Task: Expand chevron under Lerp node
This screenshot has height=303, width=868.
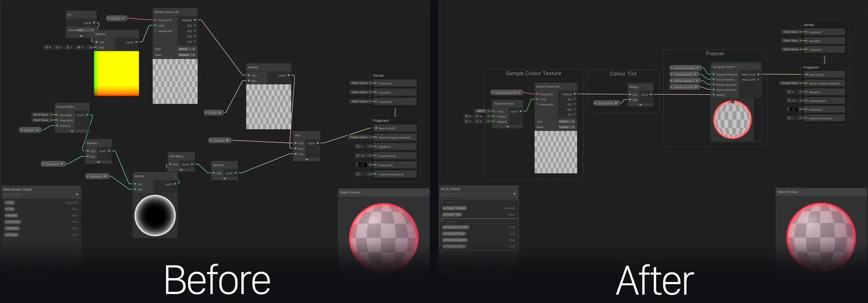Action: tap(307, 159)
